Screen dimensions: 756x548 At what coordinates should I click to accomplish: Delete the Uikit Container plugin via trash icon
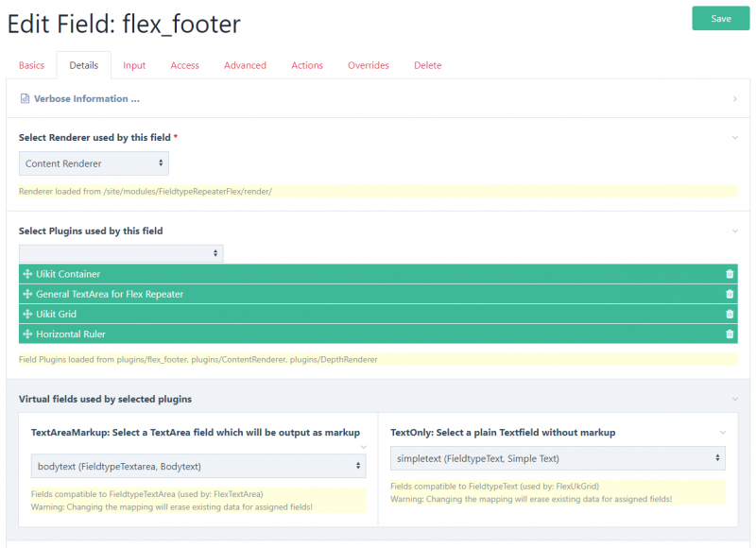(730, 274)
